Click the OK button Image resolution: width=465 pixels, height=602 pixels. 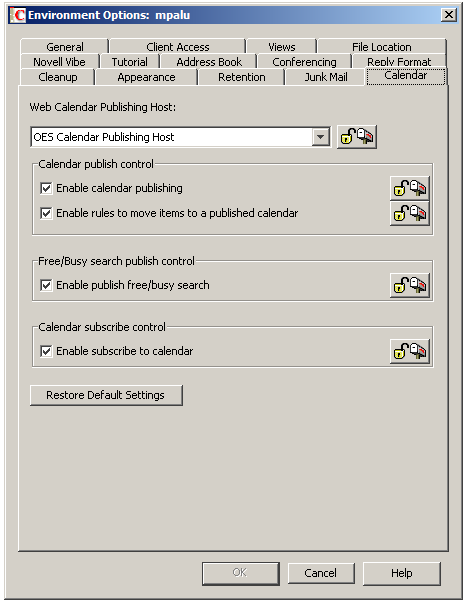240,573
